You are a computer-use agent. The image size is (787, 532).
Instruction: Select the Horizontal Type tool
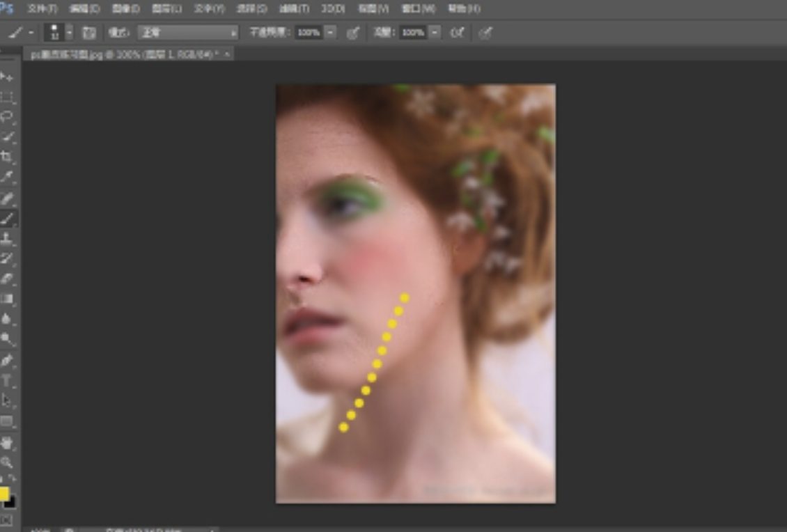point(7,381)
